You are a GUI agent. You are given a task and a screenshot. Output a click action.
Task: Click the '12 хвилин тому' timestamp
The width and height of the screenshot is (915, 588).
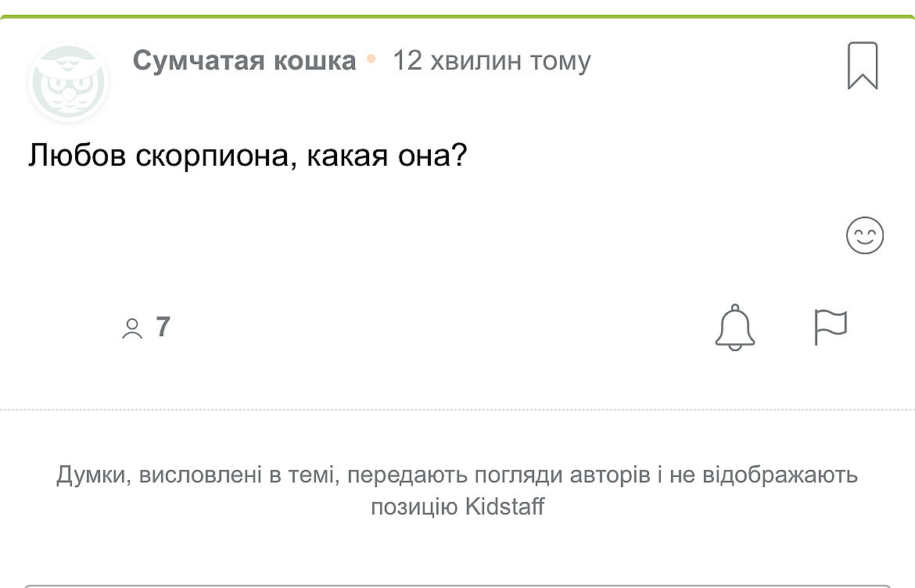point(491,60)
